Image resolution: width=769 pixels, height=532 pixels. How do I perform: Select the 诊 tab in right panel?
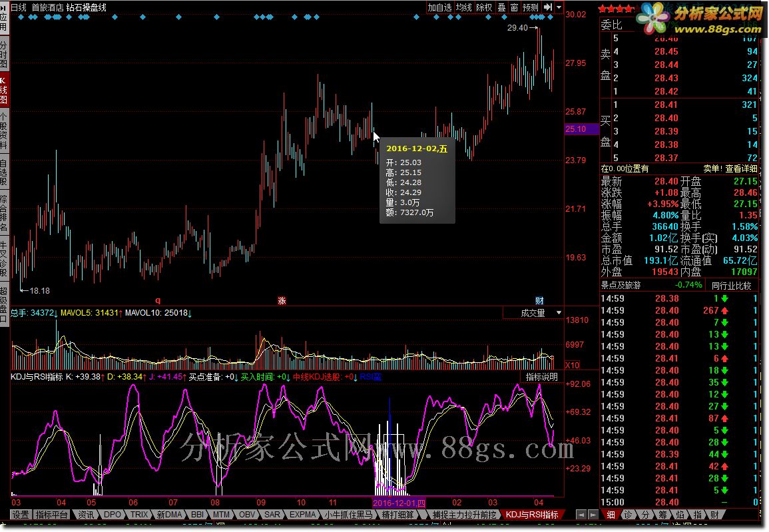click(629, 515)
